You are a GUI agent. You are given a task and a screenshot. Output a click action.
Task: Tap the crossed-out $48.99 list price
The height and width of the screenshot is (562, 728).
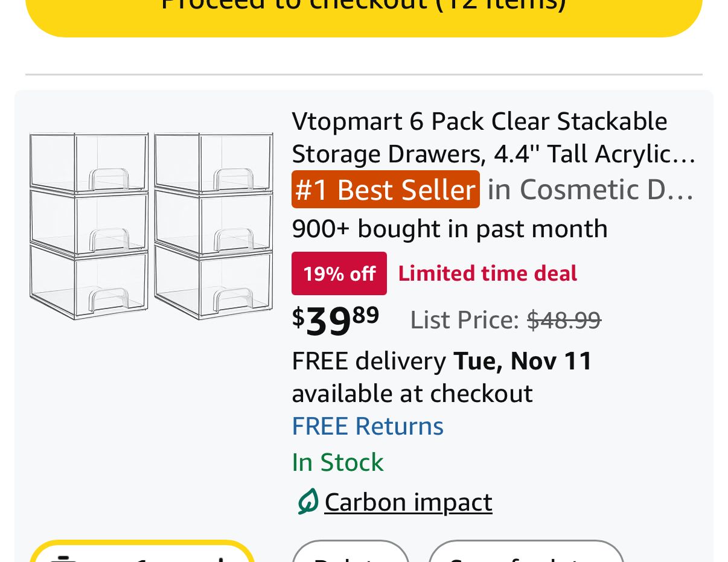click(564, 320)
